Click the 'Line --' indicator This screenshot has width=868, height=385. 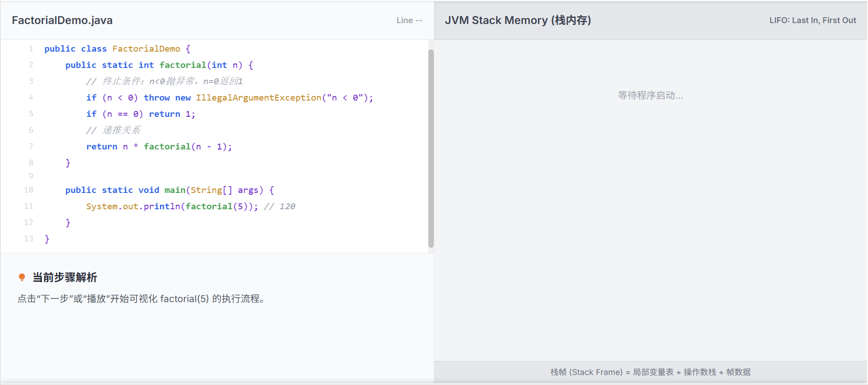409,20
